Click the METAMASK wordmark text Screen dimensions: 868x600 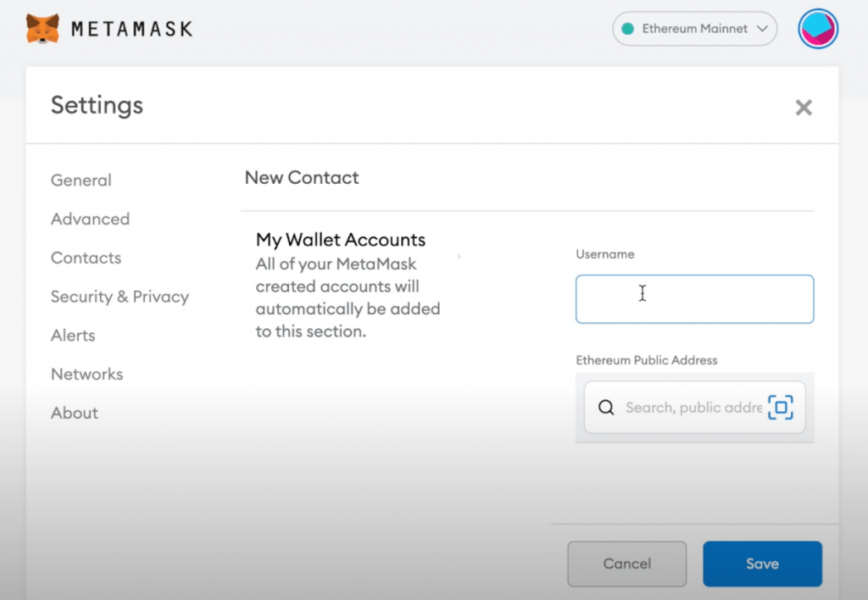click(131, 29)
